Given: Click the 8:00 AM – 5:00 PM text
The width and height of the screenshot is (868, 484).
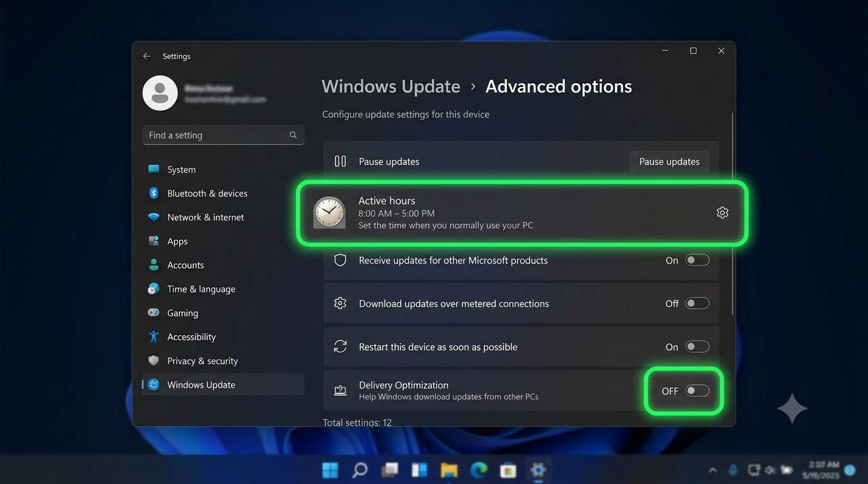Looking at the screenshot, I should (396, 213).
